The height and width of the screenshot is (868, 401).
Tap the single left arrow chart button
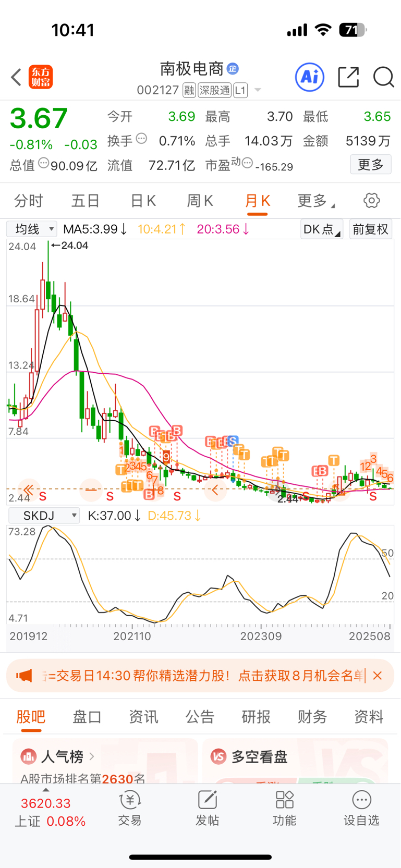point(215,490)
